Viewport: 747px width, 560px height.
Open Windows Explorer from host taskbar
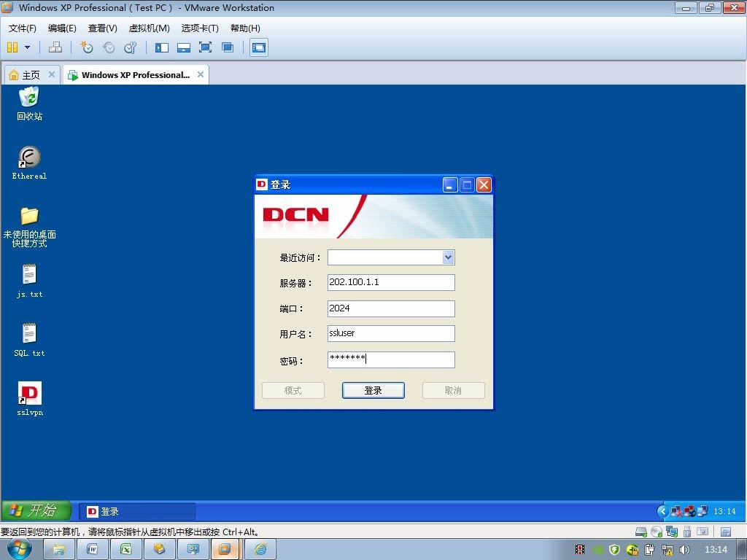(x=58, y=550)
